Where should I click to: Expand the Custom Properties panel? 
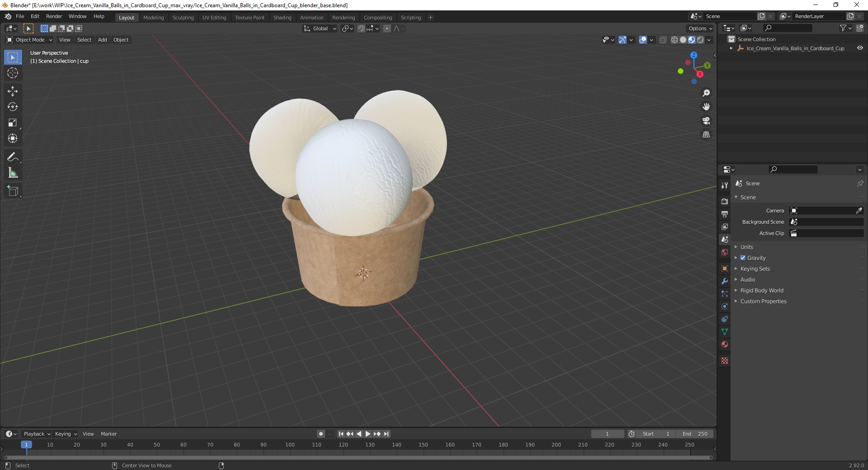click(763, 301)
